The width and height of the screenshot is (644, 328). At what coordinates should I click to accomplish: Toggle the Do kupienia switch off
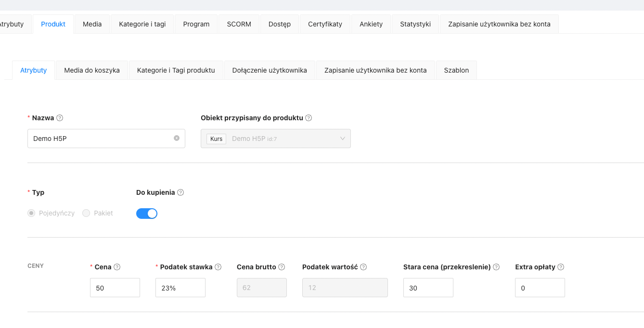[x=147, y=213]
